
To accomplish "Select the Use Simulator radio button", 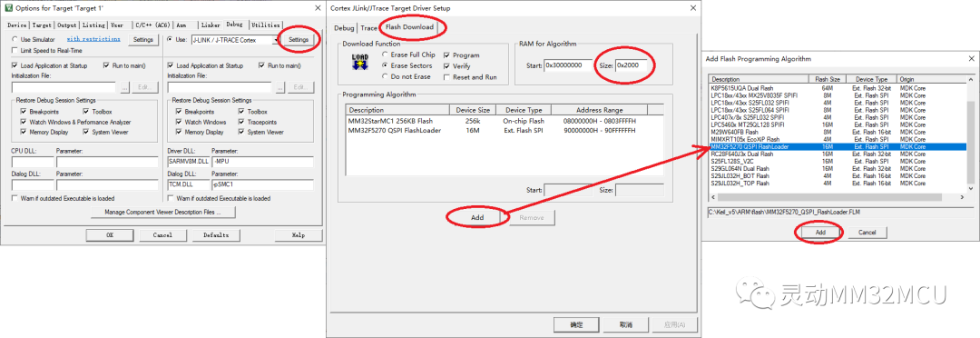I will [15, 39].
